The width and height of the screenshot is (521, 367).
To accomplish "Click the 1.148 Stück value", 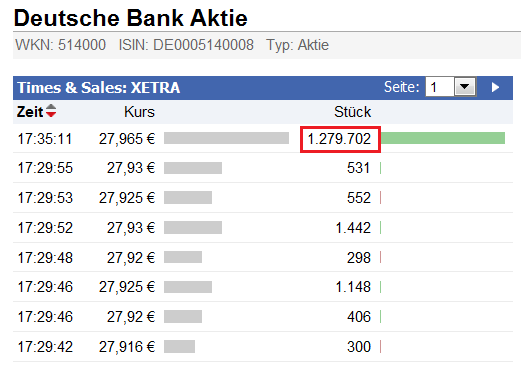I will point(353,287).
